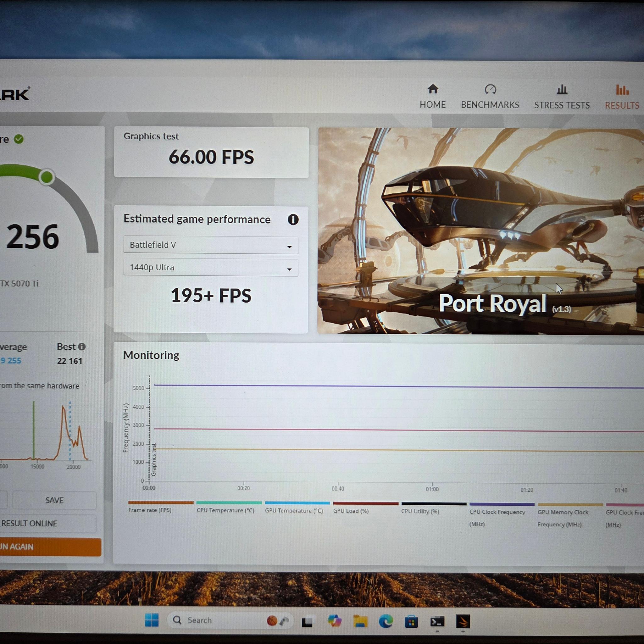Viewport: 644px width, 644px height.
Task: Open the Estimated game performance info icon
Action: (x=293, y=219)
